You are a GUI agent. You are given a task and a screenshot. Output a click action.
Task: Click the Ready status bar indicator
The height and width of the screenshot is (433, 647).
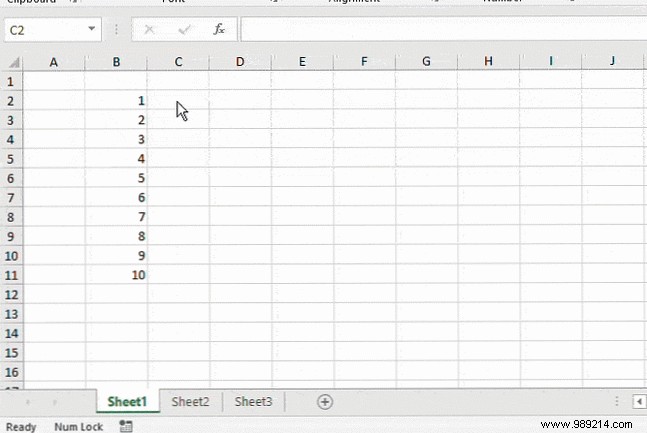(21, 427)
